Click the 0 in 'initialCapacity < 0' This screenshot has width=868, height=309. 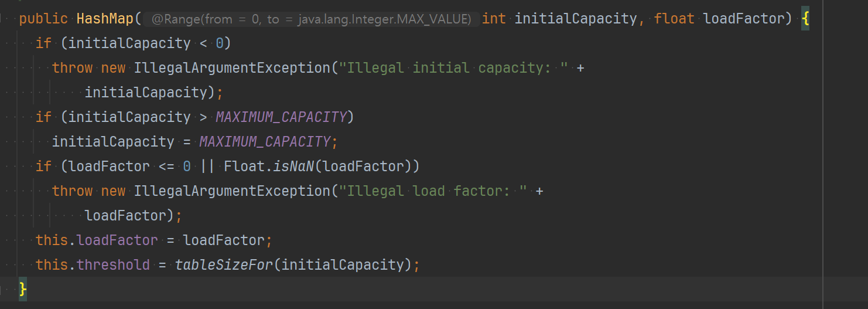pos(220,43)
